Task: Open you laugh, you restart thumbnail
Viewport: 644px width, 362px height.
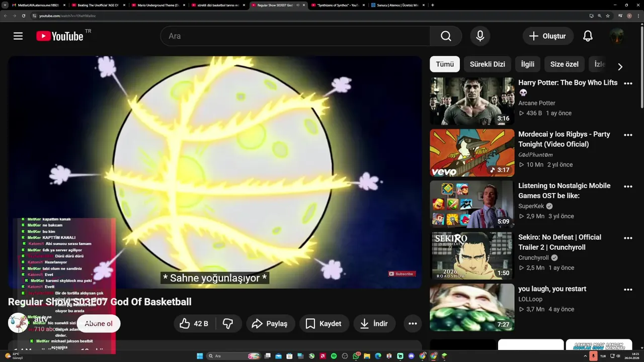Action: pyautogui.click(x=472, y=307)
